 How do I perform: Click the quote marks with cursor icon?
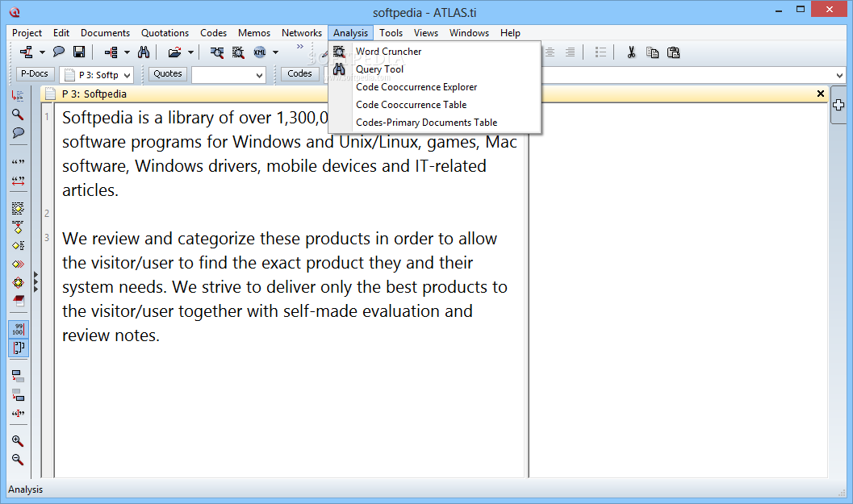[x=18, y=413]
